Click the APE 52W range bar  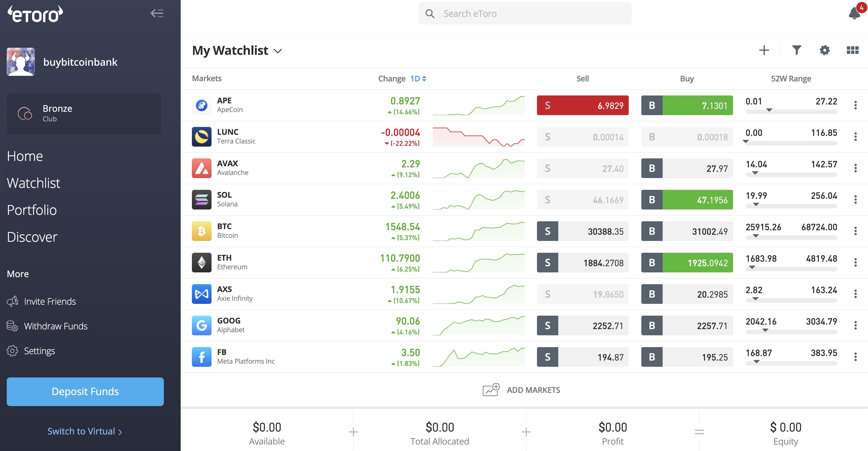pos(791,112)
